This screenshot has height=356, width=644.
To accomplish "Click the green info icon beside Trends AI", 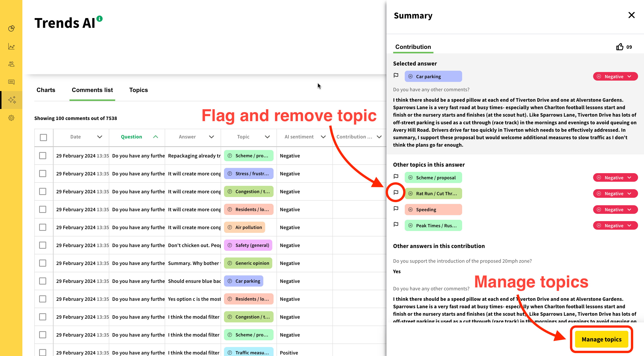I will [x=100, y=18].
